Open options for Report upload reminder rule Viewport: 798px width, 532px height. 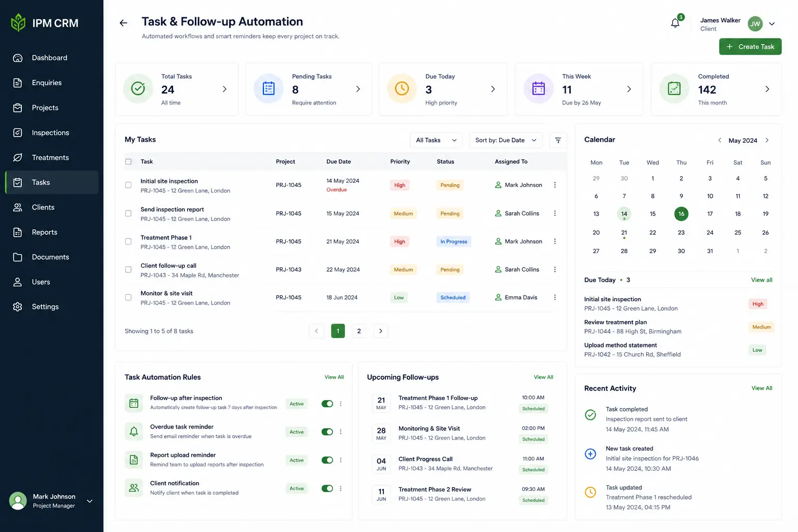pyautogui.click(x=341, y=460)
